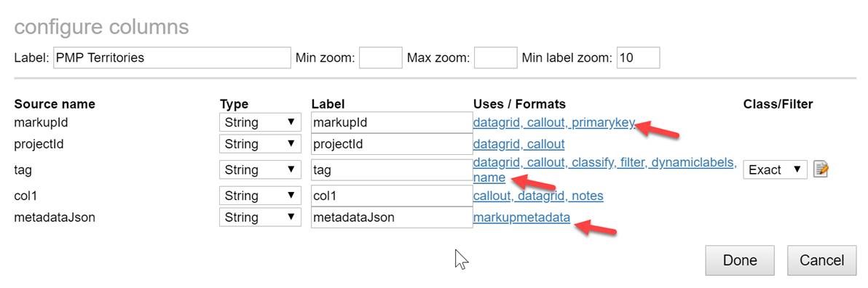The width and height of the screenshot is (868, 288).
Task: Edit the markupId column label field
Action: pos(391,123)
